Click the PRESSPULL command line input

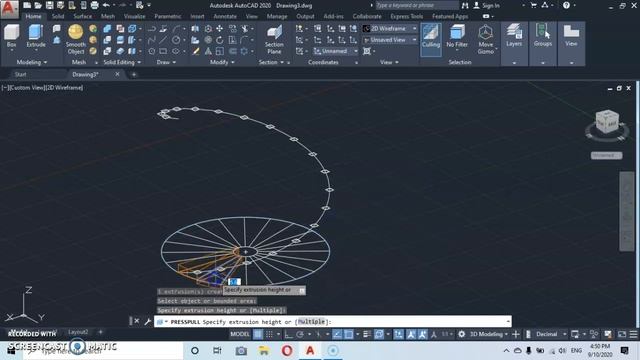pos(333,322)
